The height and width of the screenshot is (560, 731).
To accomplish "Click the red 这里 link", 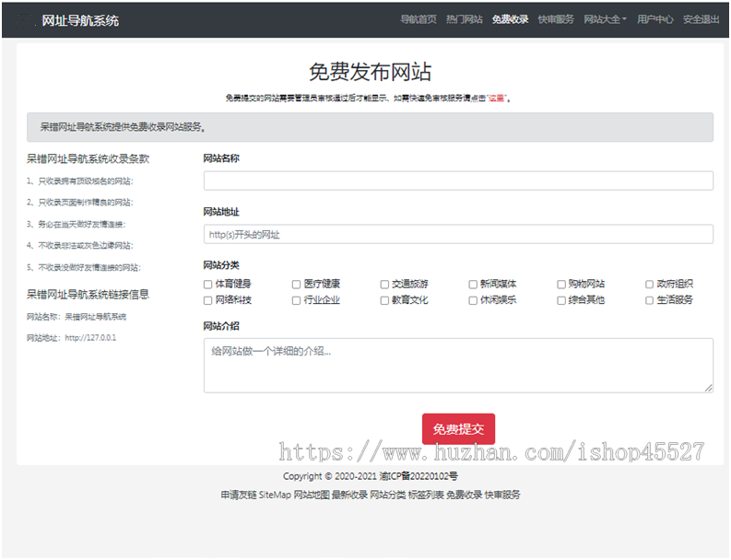I will pyautogui.click(x=497, y=99).
